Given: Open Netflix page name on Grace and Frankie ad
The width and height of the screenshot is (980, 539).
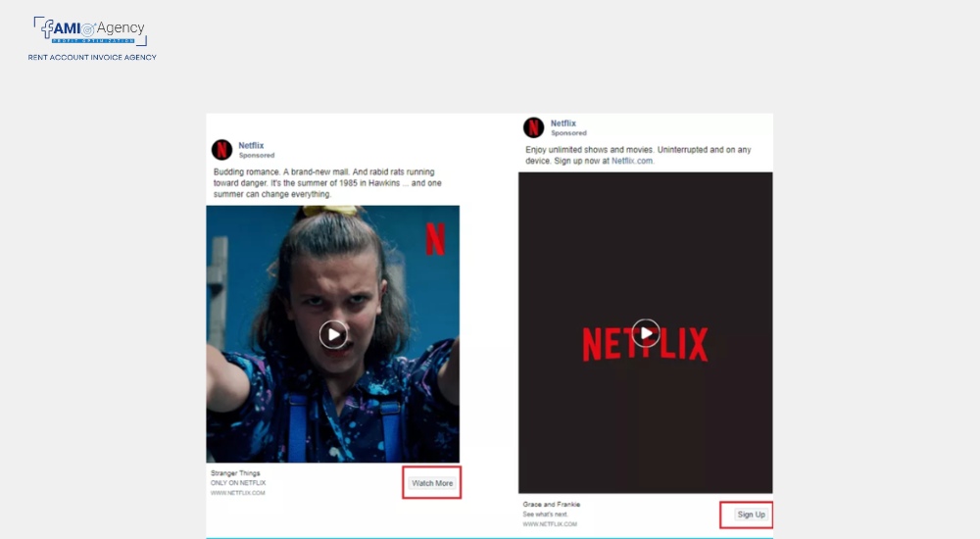Looking at the screenshot, I should coord(563,123).
